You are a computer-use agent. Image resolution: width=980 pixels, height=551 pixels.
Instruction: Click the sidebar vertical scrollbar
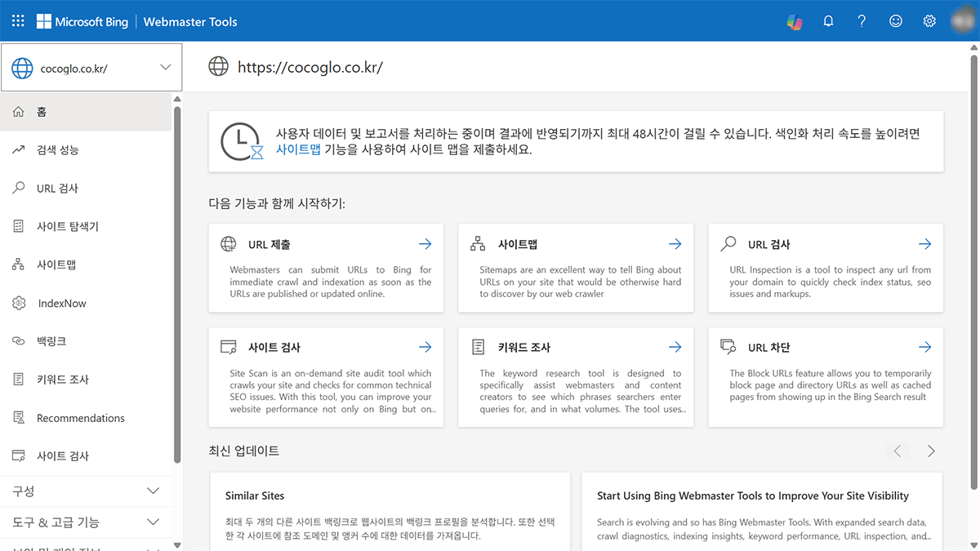click(x=177, y=284)
